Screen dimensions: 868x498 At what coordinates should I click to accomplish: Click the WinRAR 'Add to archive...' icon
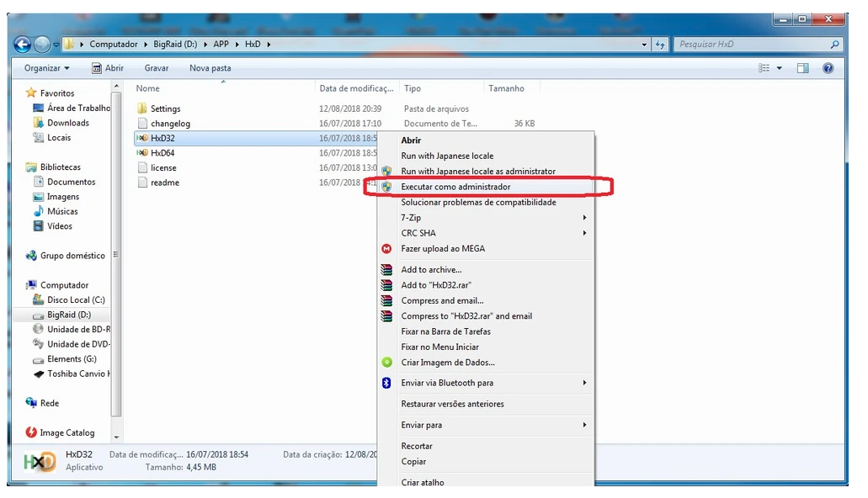[x=386, y=270]
